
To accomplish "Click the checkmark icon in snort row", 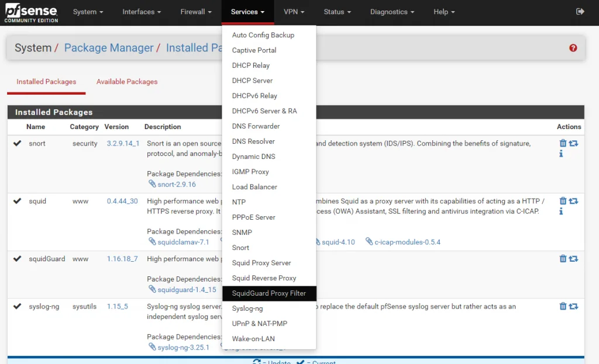I will [17, 143].
